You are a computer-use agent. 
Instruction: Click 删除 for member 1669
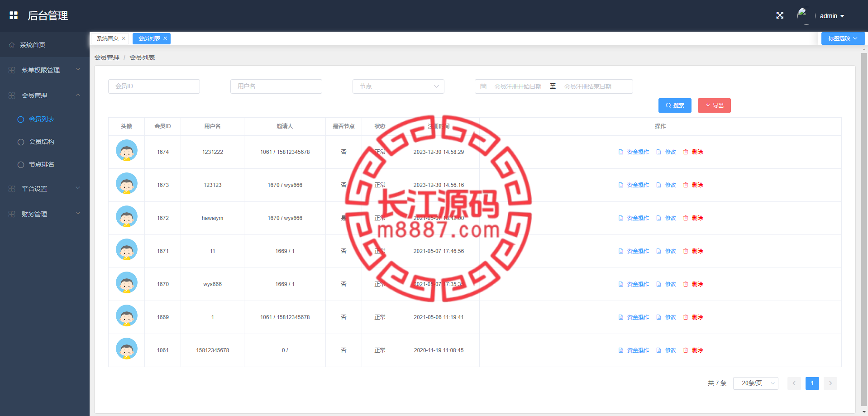point(693,317)
